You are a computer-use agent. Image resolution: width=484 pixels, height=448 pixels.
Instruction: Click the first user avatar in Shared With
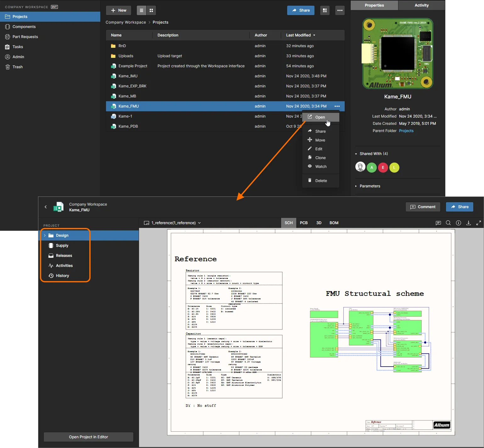360,167
